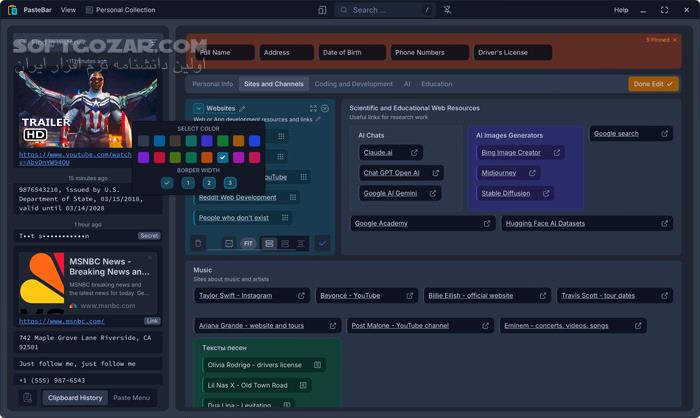
Task: Click the Done Edit button
Action: [653, 84]
